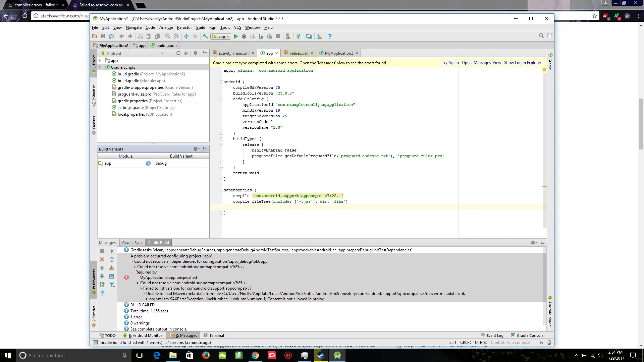Sync project with Gradle files icon
This screenshot has height=362, width=644.
298,37
